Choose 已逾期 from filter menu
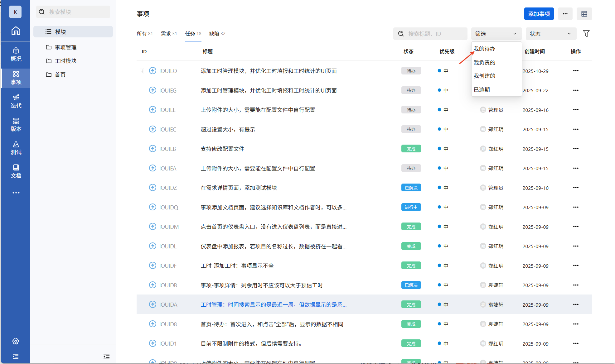This screenshot has width=615, height=364. pos(482,90)
